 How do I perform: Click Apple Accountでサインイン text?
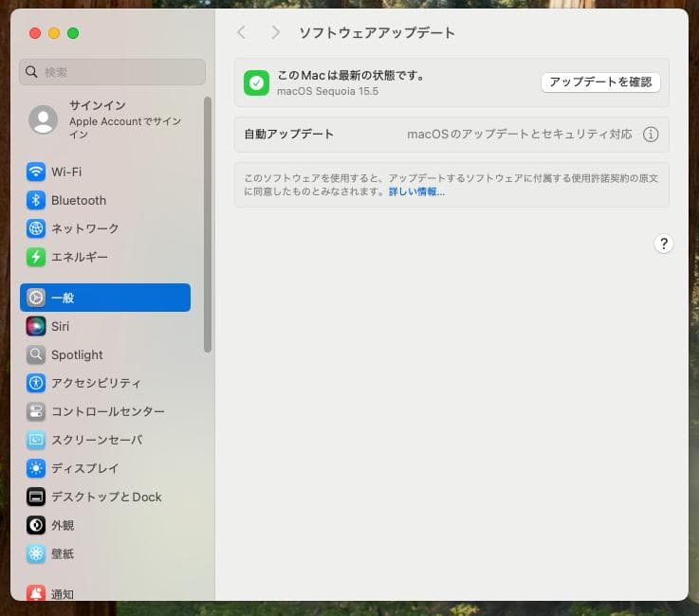pyautogui.click(x=125, y=127)
